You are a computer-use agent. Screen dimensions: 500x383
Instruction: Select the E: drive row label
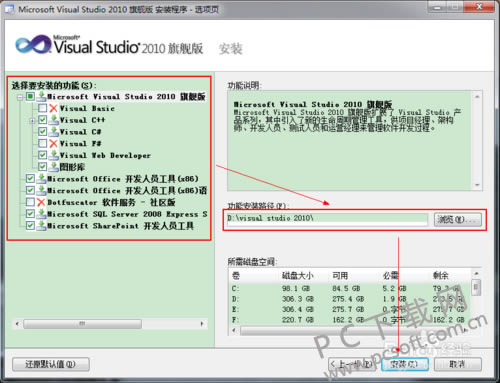[x=236, y=309]
